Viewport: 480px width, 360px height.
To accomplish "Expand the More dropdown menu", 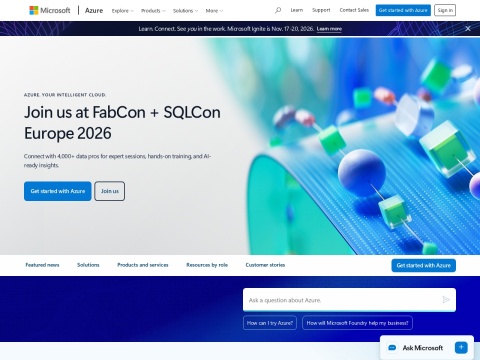I will click(214, 11).
